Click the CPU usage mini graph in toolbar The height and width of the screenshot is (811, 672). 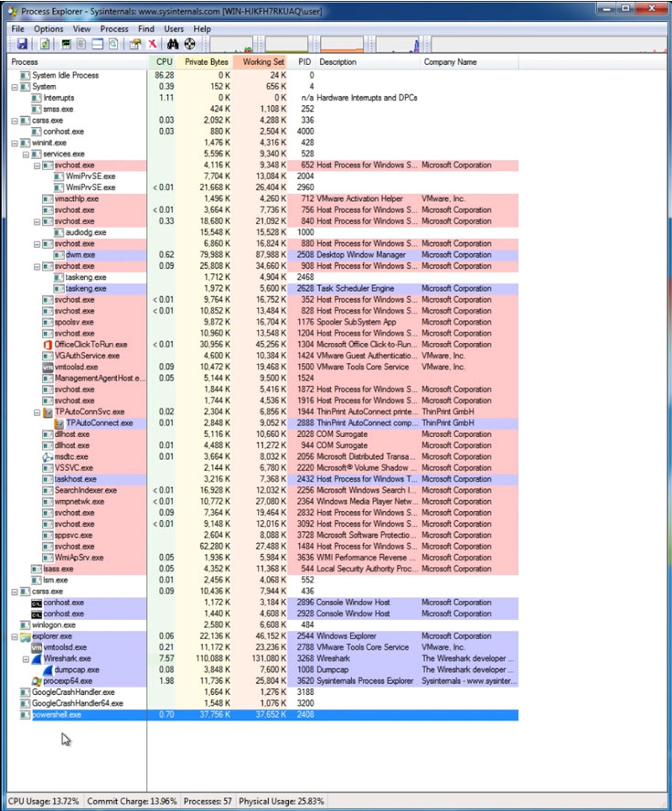pos(231,45)
